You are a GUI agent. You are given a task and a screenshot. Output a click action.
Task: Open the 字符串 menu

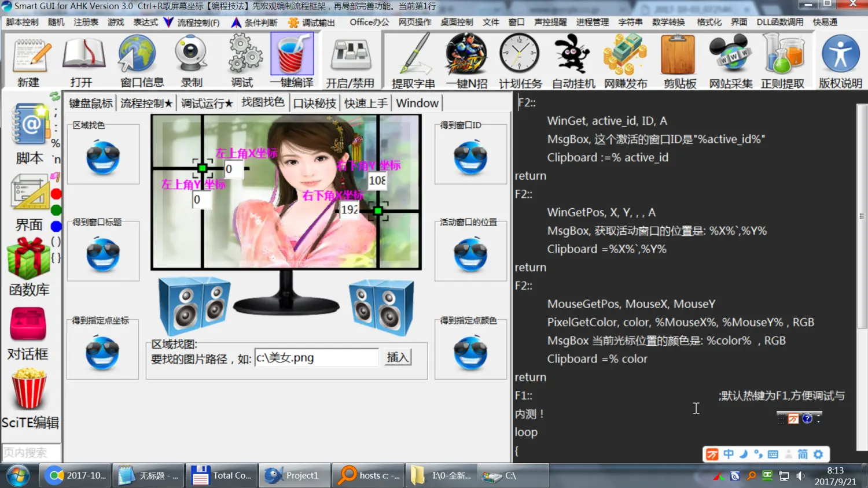coord(630,22)
